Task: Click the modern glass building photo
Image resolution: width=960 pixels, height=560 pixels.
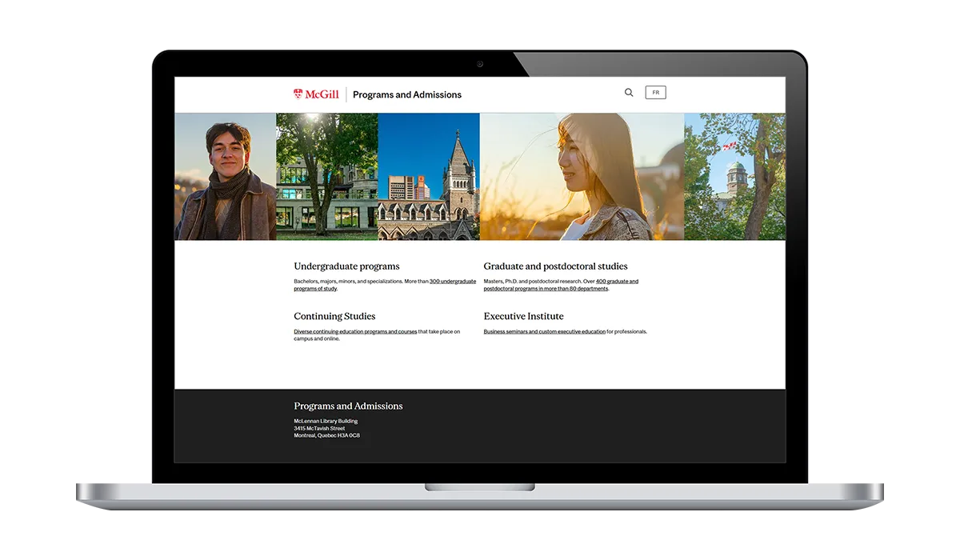Action: coord(326,177)
